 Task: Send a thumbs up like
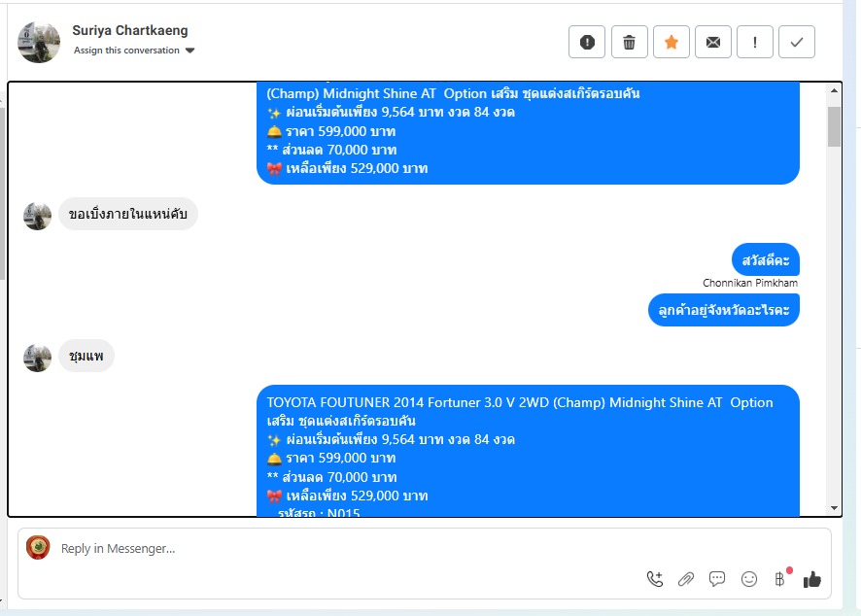[811, 579]
